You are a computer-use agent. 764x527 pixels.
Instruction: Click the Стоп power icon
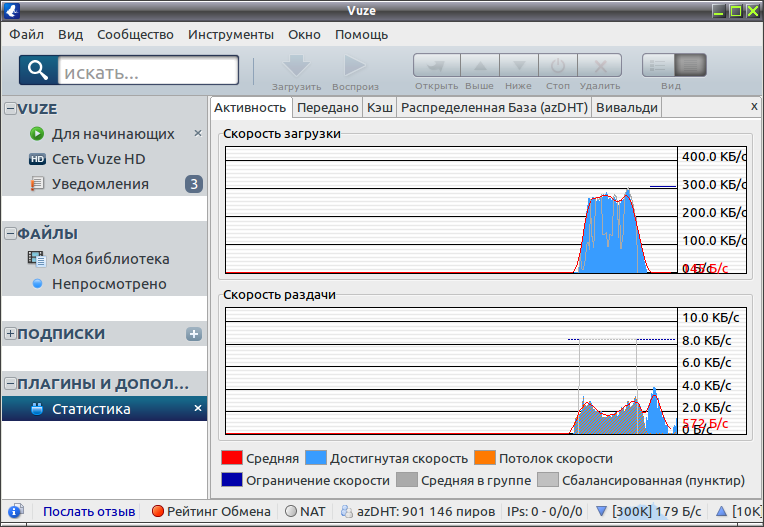click(558, 65)
